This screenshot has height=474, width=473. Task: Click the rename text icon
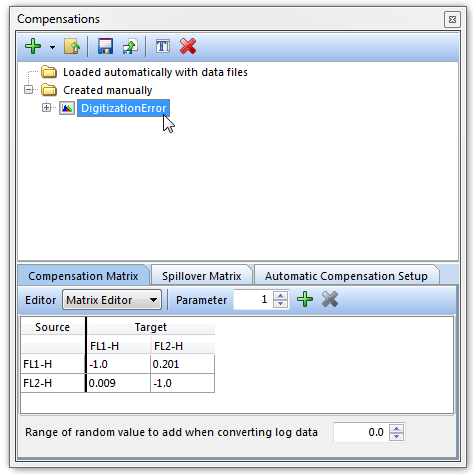point(163,46)
